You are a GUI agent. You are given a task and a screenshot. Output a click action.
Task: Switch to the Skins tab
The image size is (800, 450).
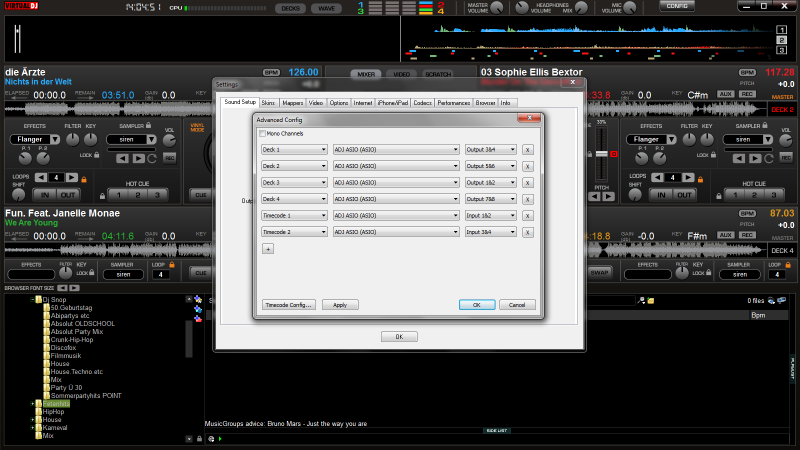[268, 103]
